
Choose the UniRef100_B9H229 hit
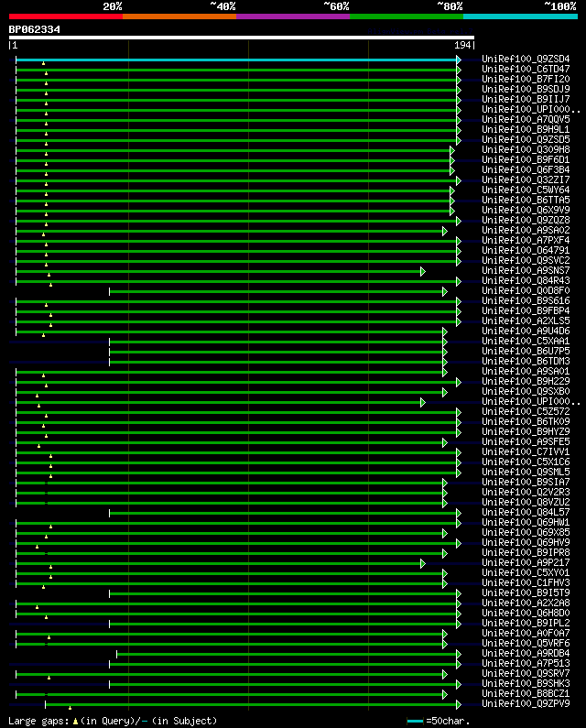[526, 382]
